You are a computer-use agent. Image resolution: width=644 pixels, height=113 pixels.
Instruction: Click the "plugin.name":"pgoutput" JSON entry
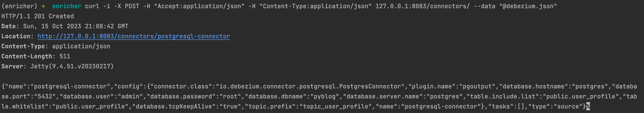click(x=452, y=86)
